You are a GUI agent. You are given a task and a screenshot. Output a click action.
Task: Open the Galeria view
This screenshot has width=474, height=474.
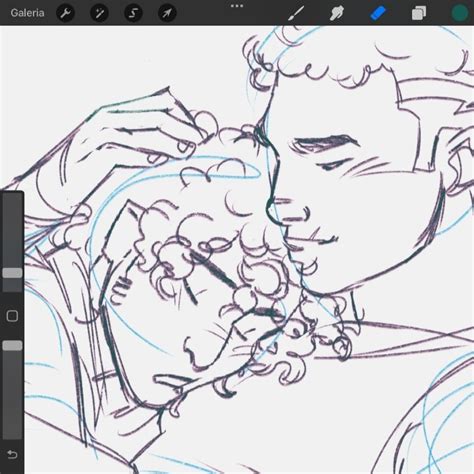[x=27, y=13]
